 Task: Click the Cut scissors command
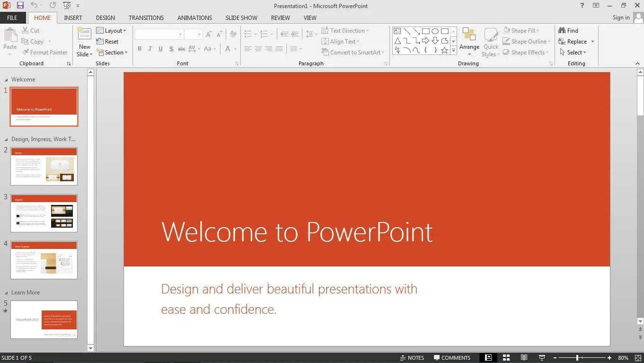[31, 31]
